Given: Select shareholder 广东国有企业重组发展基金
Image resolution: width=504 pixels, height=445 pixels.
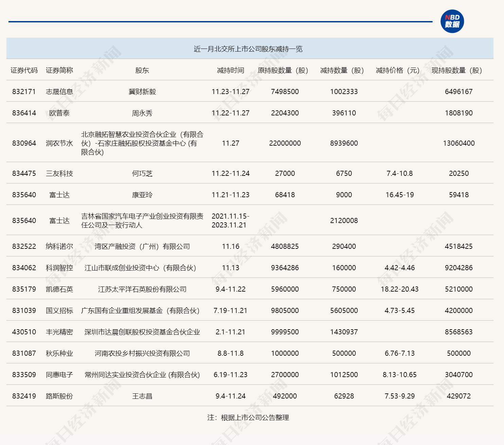Looking at the screenshot, I should [122, 311].
